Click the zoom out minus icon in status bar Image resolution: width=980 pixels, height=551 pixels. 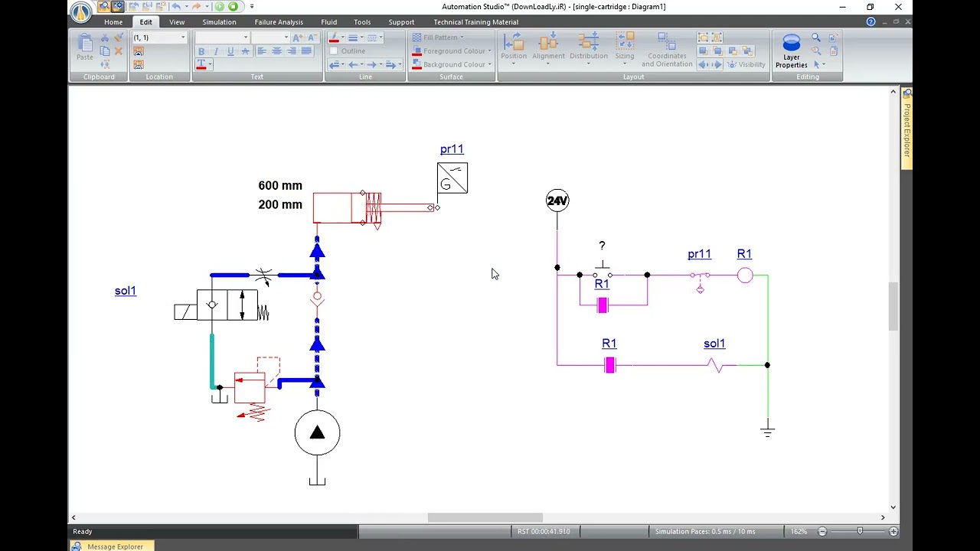click(822, 531)
